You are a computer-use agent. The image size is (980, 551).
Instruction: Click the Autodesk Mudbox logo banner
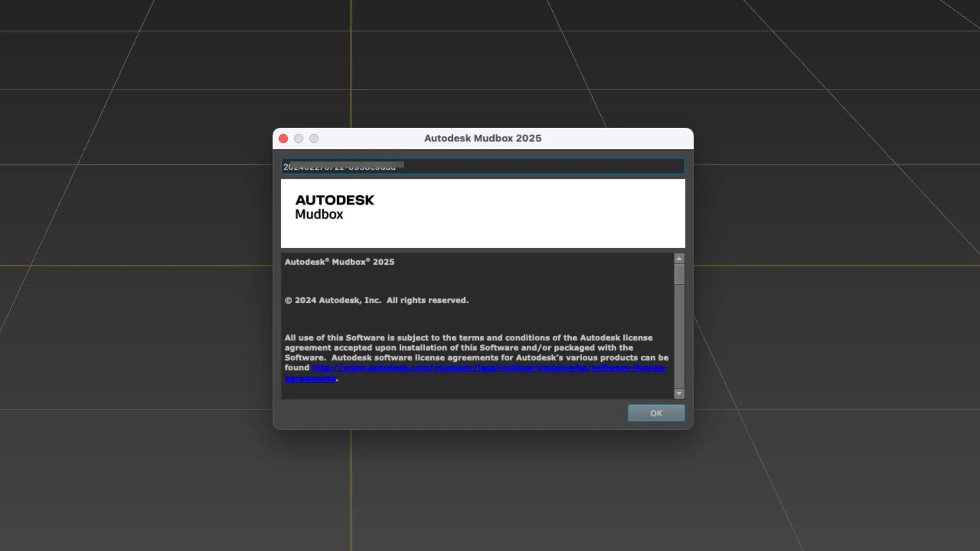(x=483, y=213)
